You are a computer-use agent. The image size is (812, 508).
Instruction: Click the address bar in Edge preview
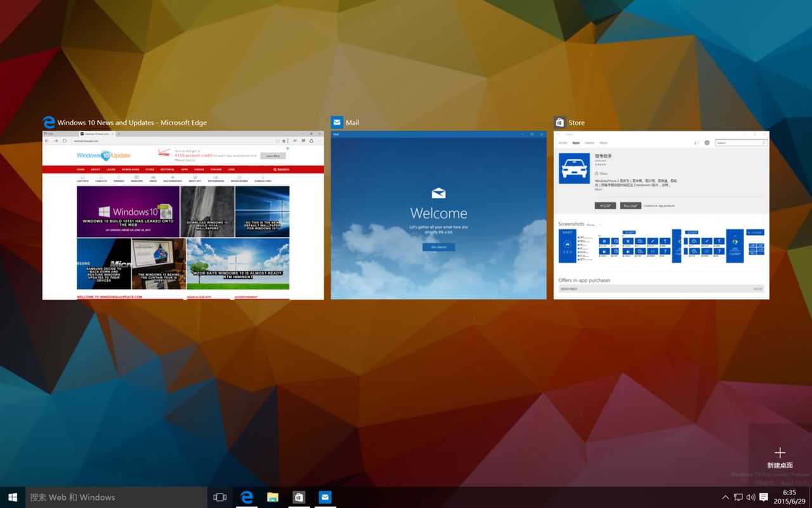[x=171, y=140]
